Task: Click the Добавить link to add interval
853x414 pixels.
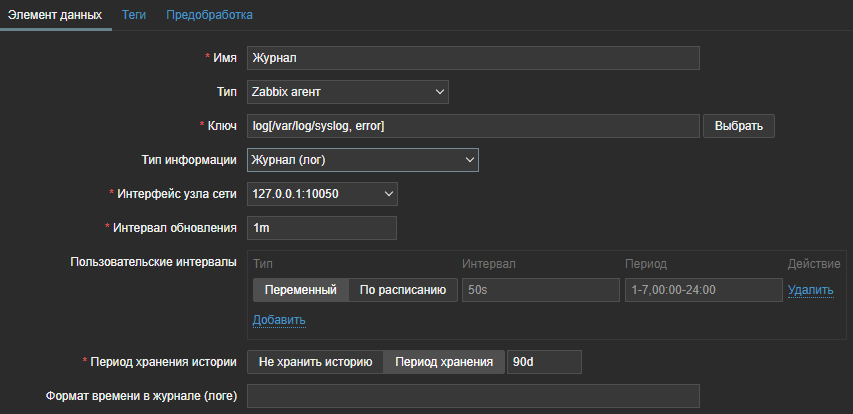Action: point(278,320)
